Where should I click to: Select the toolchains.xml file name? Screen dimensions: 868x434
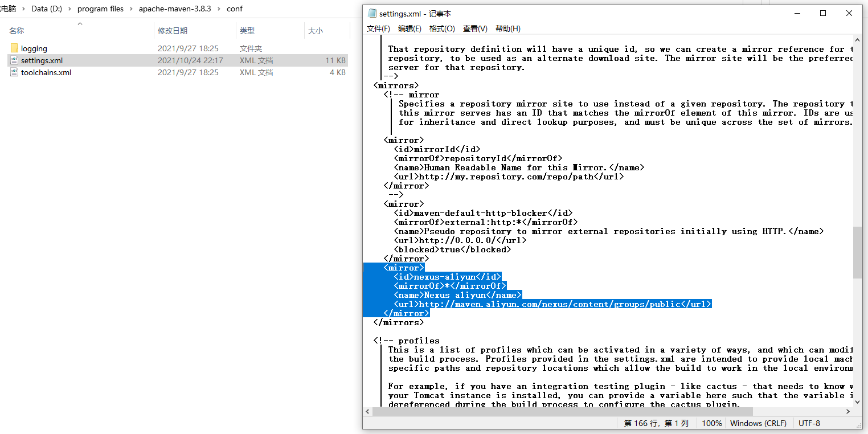pyautogui.click(x=46, y=72)
